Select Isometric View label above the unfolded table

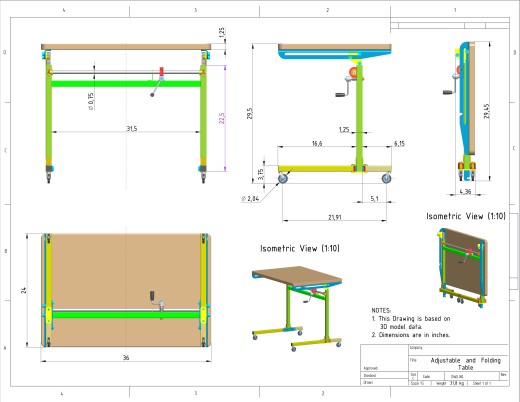coord(300,248)
